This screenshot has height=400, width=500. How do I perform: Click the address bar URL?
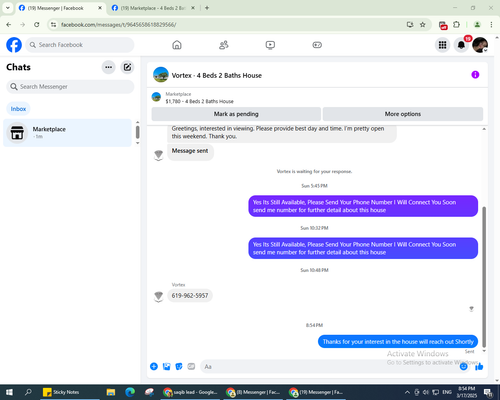click(x=119, y=25)
